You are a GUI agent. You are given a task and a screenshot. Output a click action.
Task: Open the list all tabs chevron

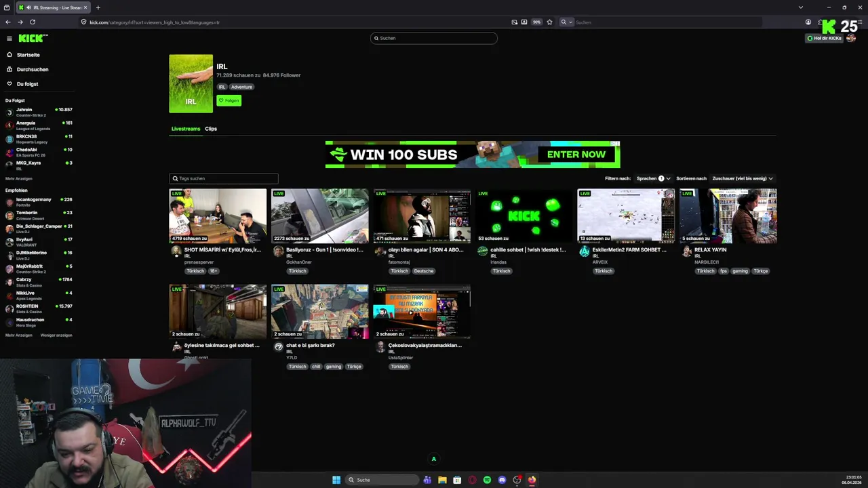[x=800, y=7]
